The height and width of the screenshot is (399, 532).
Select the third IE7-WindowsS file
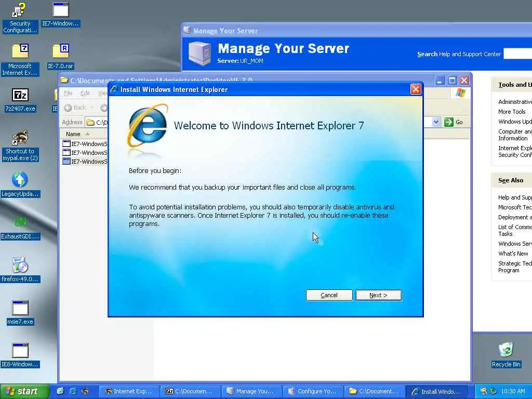click(85, 162)
